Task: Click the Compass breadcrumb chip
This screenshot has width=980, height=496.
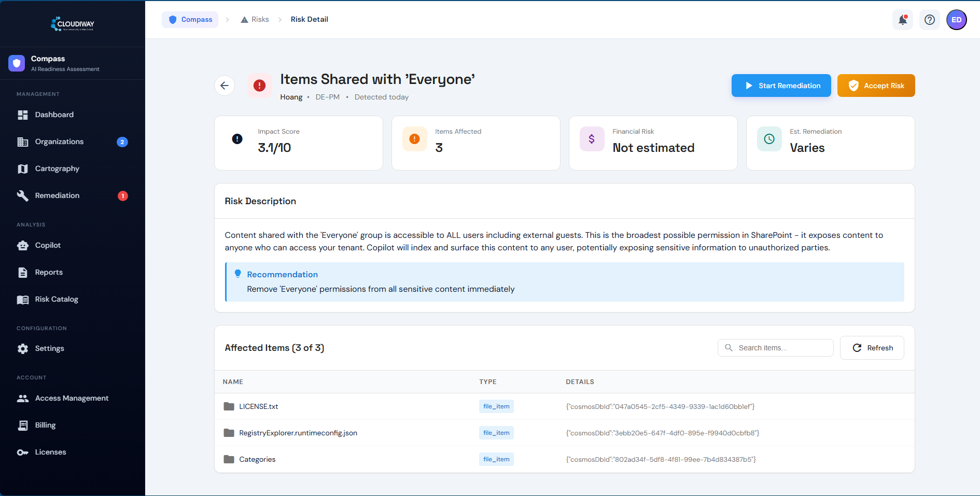Action: (x=190, y=20)
